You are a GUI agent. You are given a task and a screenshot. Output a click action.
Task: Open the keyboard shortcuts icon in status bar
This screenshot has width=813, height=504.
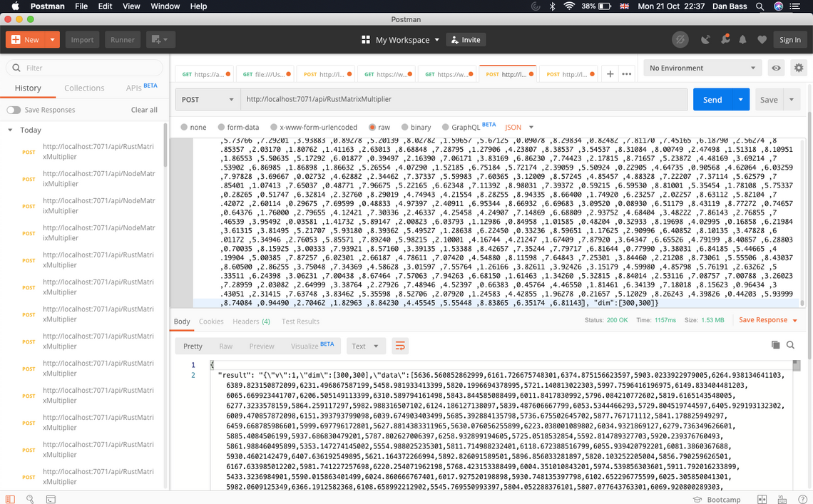[x=782, y=499]
